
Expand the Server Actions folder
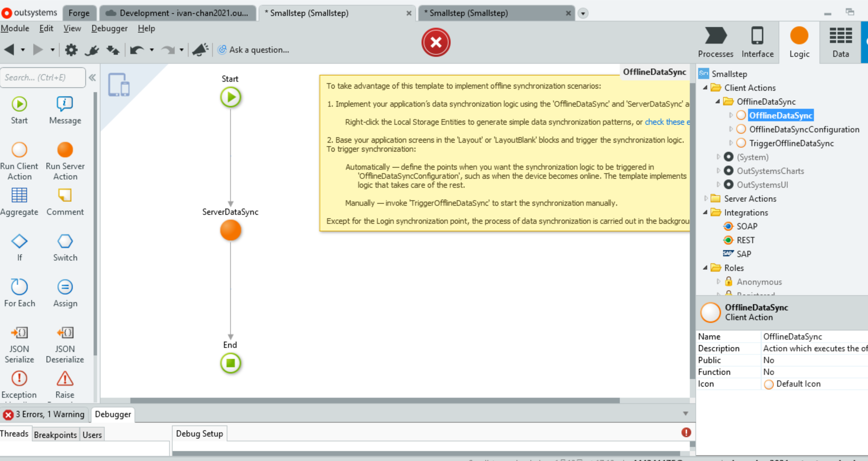(x=705, y=199)
